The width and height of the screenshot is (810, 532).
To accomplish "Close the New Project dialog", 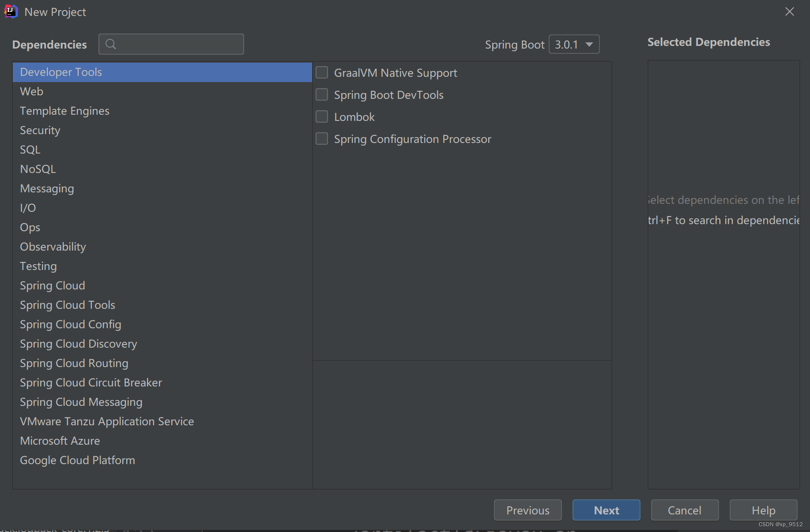I will (x=790, y=11).
